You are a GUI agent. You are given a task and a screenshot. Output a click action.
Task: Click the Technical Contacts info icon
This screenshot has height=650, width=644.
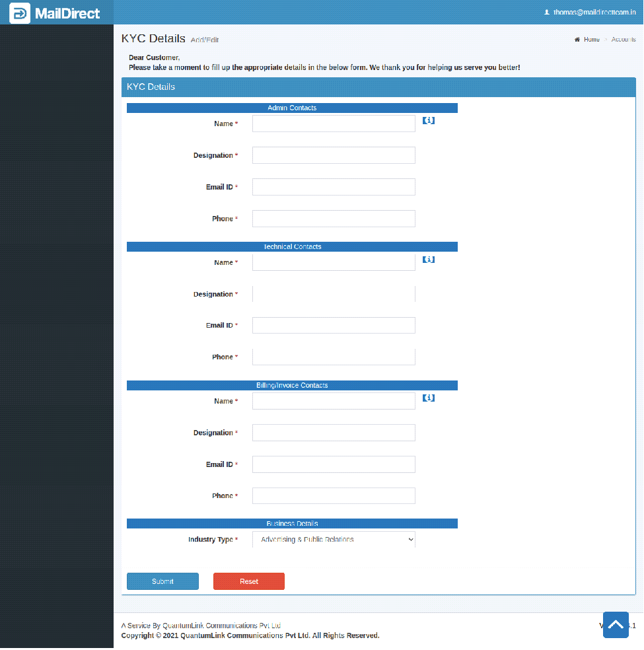point(429,260)
